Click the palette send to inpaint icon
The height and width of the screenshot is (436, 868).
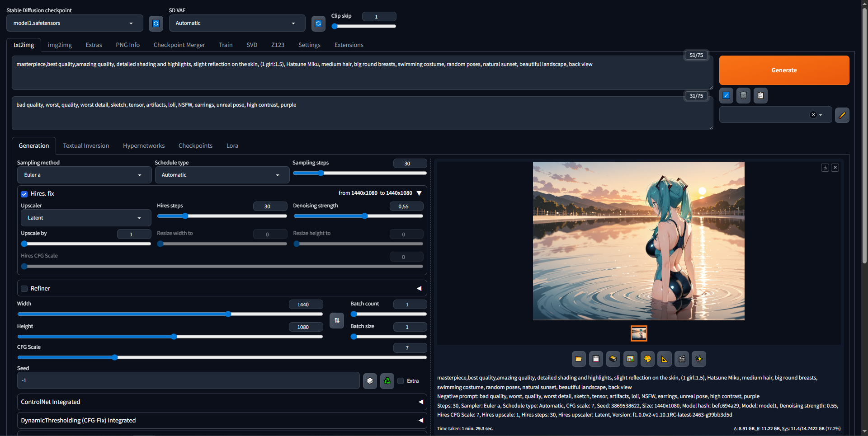point(647,359)
